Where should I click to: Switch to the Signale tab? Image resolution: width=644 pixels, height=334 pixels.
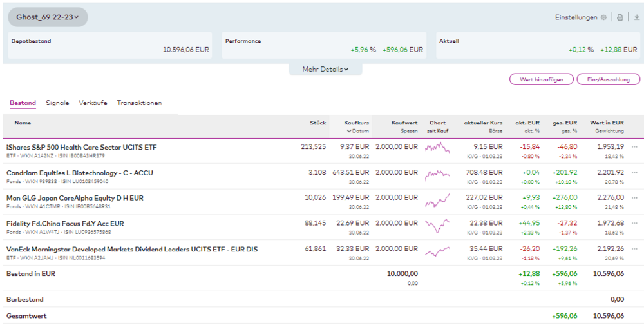point(57,103)
